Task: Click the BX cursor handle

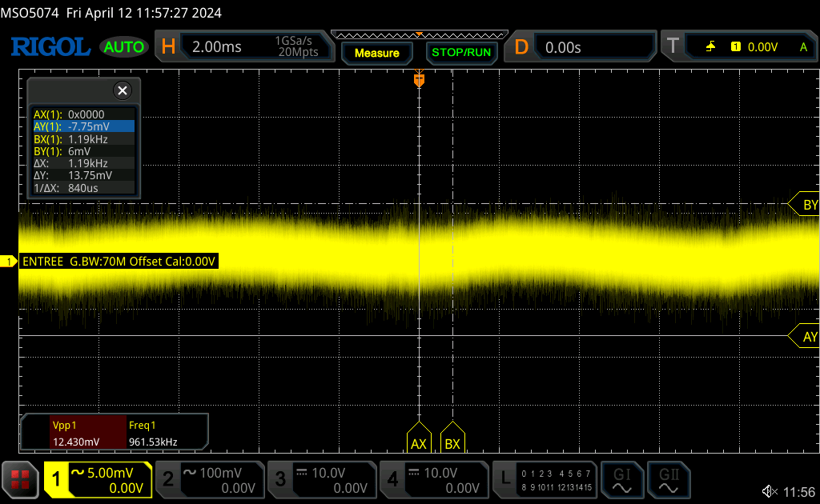Action: point(452,438)
